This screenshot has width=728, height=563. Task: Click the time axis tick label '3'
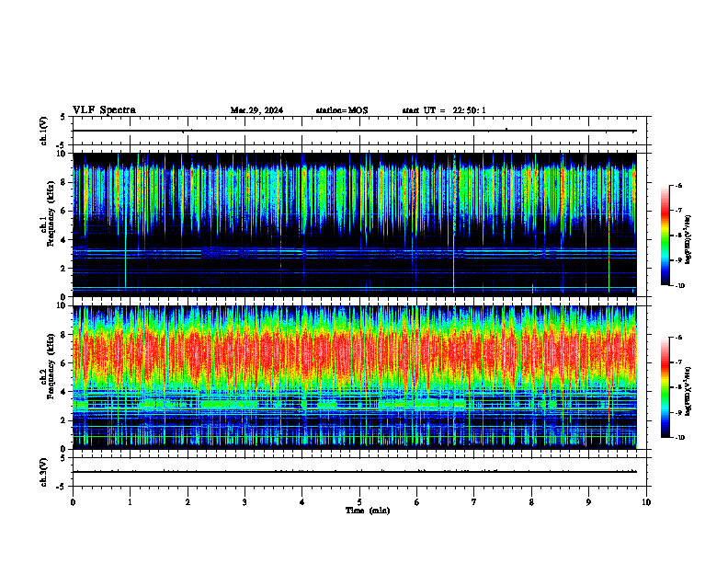click(x=245, y=502)
